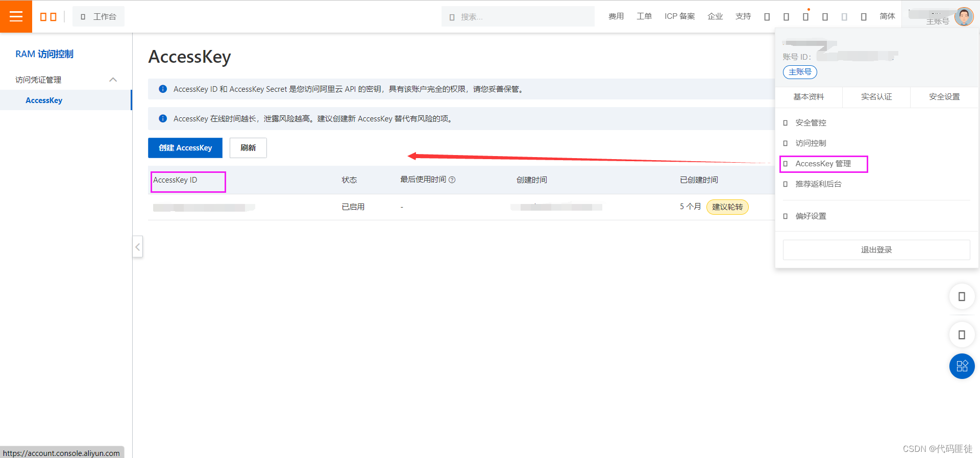
Task: Select AccessKey 管理 in account menu
Action: click(x=823, y=164)
